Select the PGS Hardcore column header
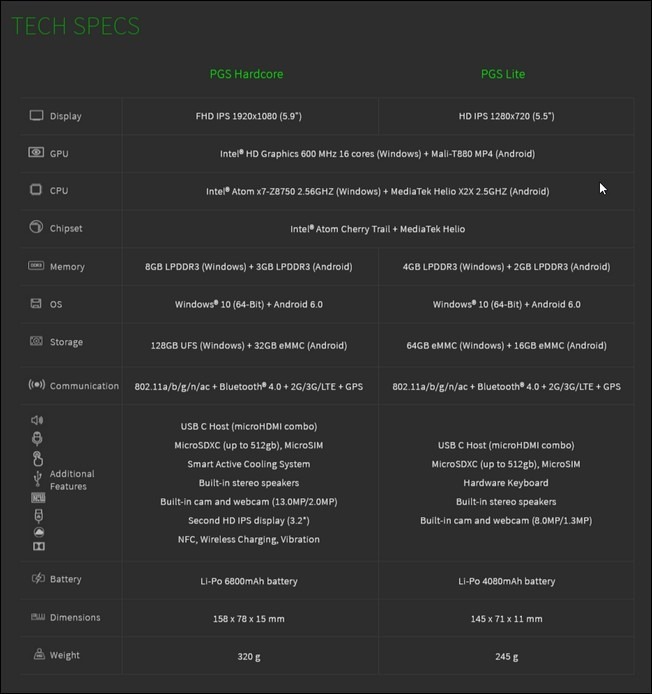The height and width of the screenshot is (694, 652). [246, 74]
